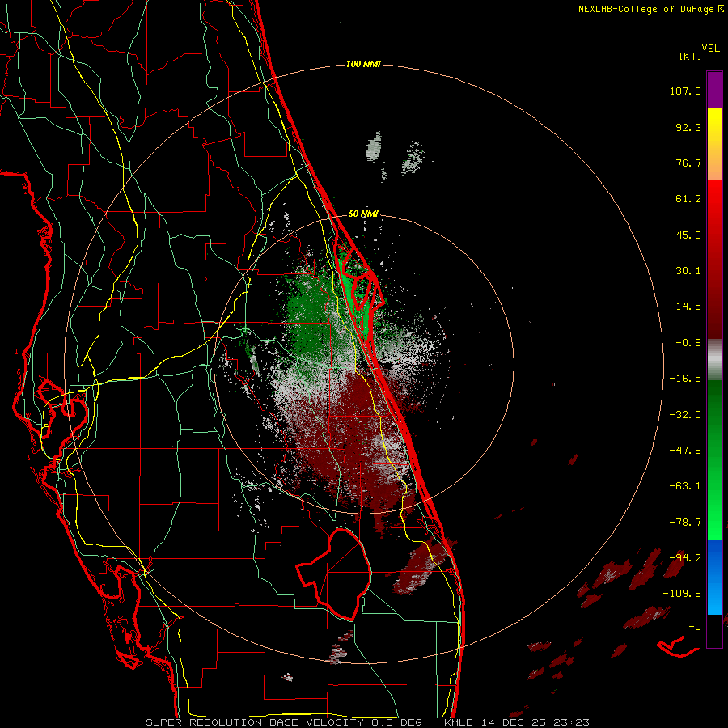Select the -16.5 scale value
The image size is (728, 728).
(x=685, y=379)
